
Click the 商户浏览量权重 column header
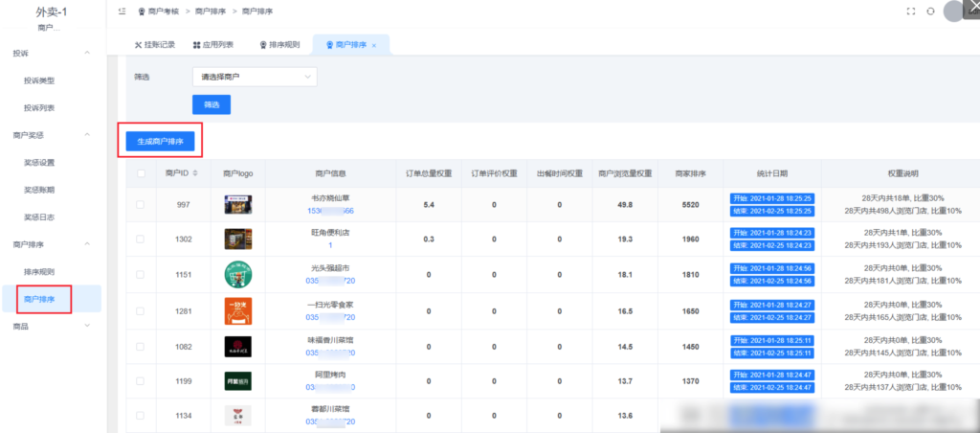click(x=625, y=173)
